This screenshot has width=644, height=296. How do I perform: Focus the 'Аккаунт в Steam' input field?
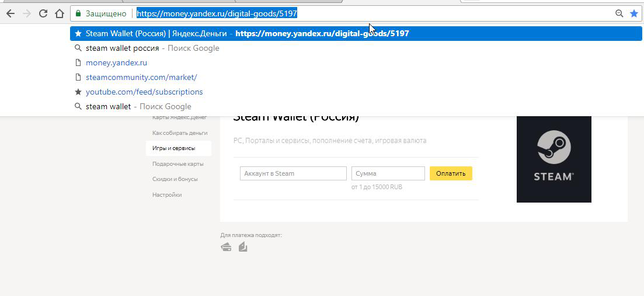click(x=293, y=173)
